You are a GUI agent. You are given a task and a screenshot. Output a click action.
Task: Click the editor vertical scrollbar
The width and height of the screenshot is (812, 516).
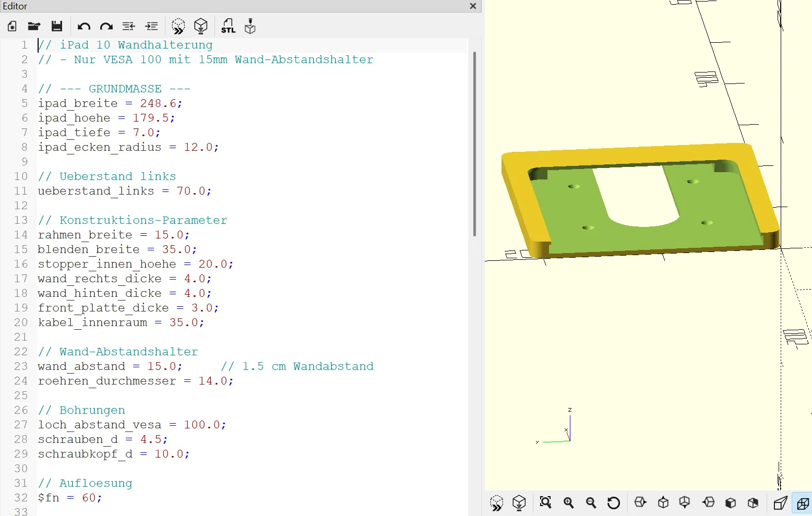[x=474, y=143]
